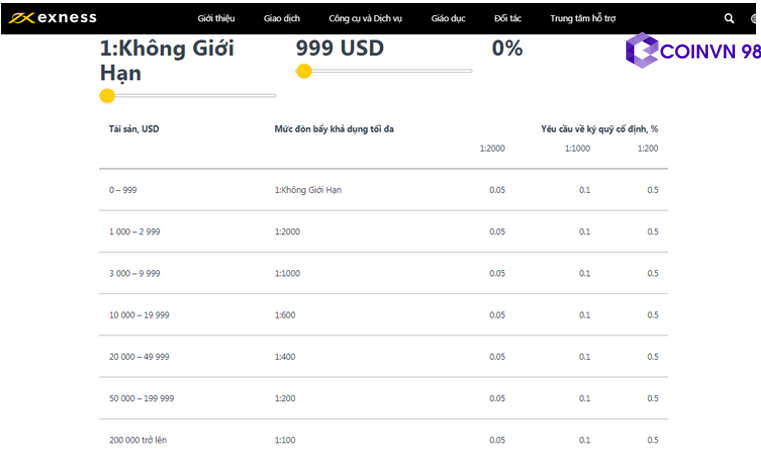Image resolution: width=761 pixels, height=461 pixels.
Task: Select the 1 000 – 2 999 asset row
Action: pos(134,231)
